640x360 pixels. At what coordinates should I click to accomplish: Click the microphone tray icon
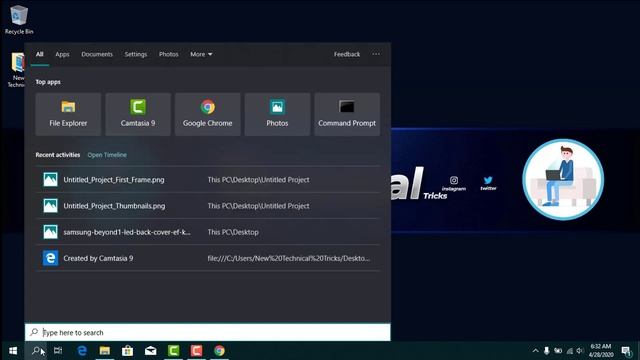coord(547,351)
